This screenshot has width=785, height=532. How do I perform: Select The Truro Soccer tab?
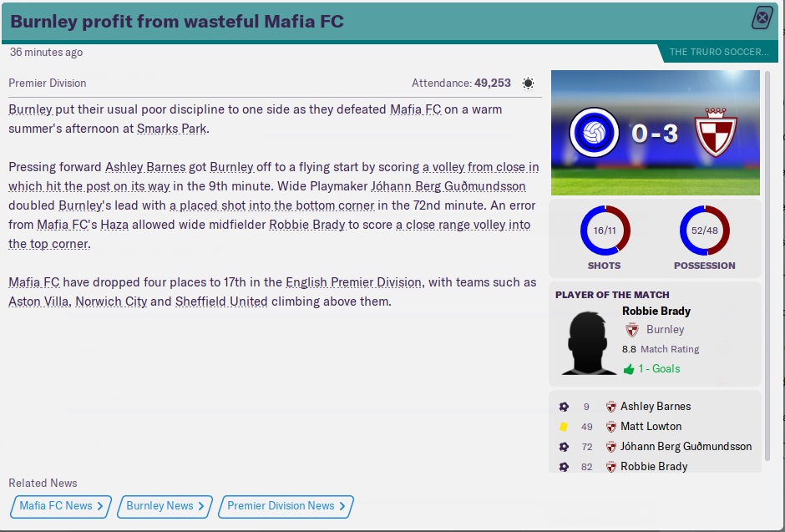click(x=718, y=52)
